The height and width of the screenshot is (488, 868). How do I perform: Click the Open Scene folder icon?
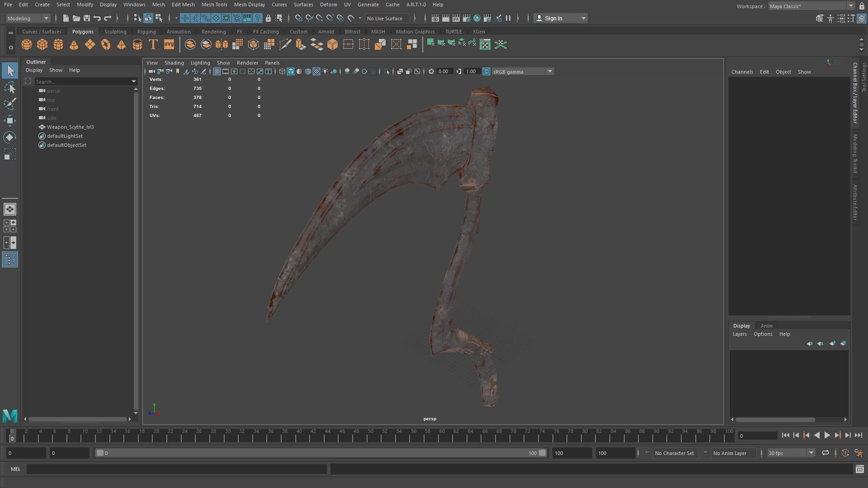(76, 18)
